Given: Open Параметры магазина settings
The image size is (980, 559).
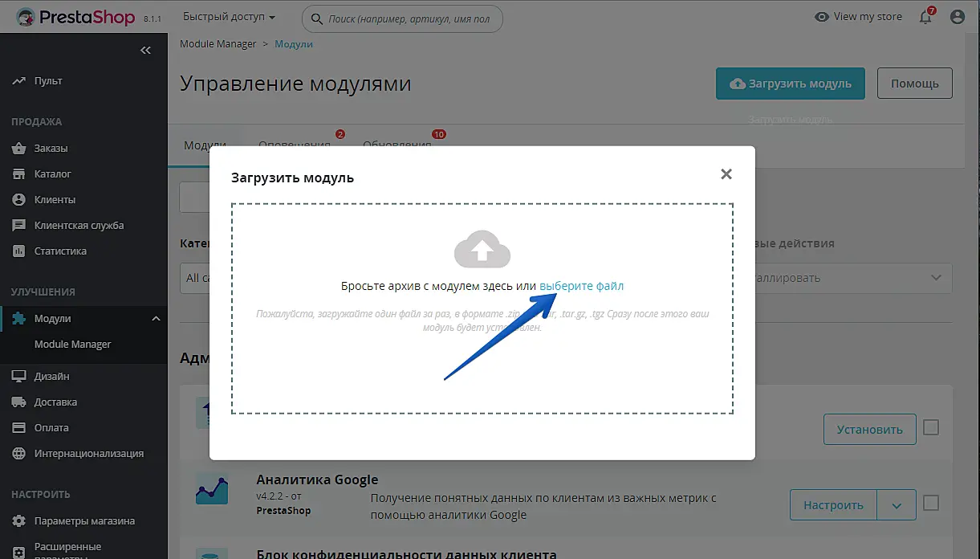Looking at the screenshot, I should (83, 521).
